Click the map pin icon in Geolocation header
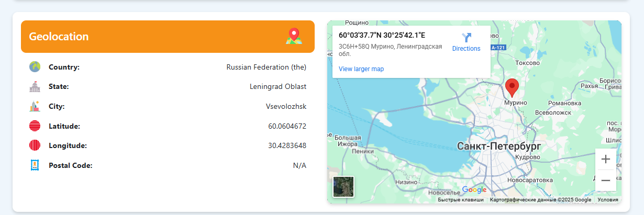This screenshot has height=215, width=644. coord(294,36)
